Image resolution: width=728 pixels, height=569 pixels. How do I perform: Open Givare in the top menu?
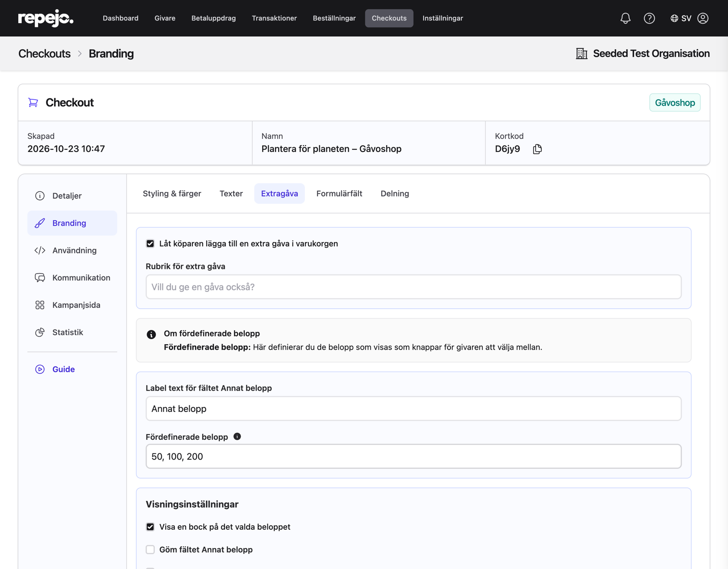(165, 18)
